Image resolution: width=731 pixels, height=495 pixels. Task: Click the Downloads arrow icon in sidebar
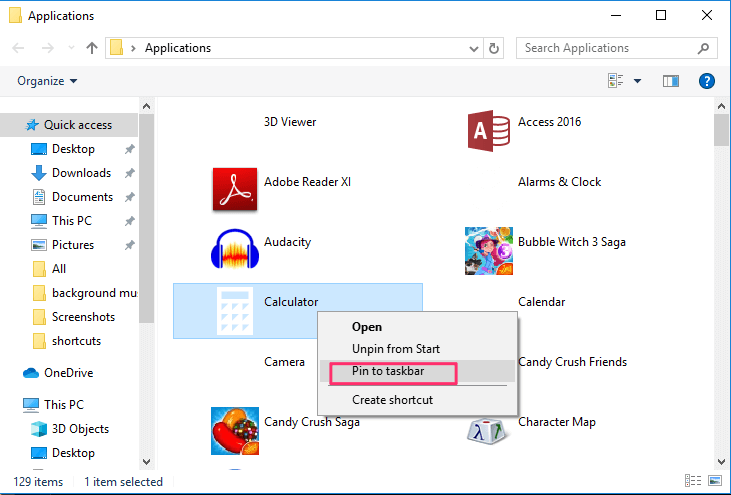pyautogui.click(x=39, y=173)
